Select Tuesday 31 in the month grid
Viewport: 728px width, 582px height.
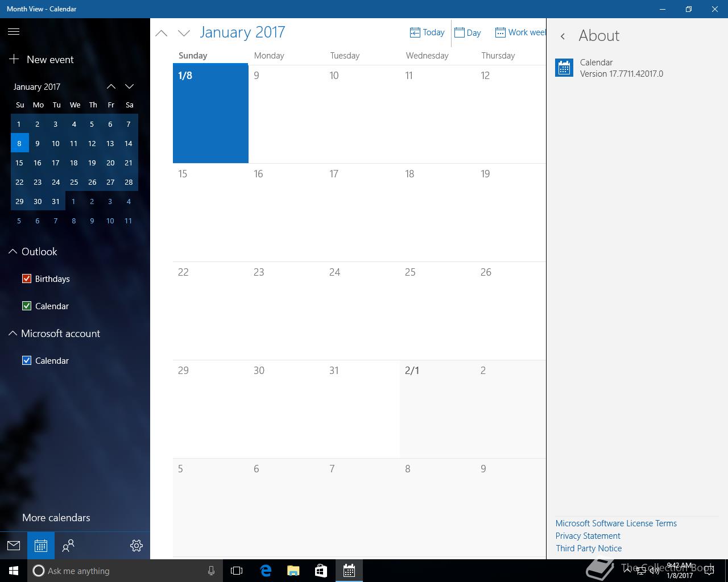pos(362,409)
